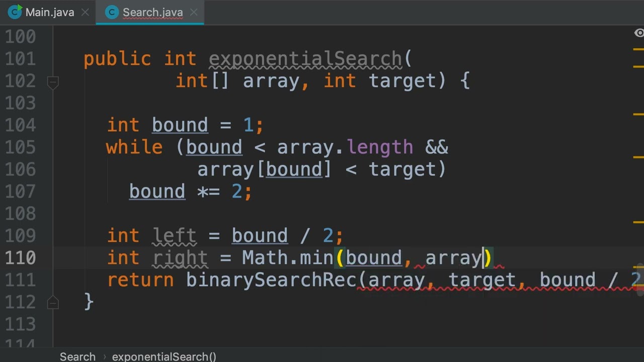Place cursor on 'array[bound]' at line 106
644x362 pixels.
coord(265,170)
